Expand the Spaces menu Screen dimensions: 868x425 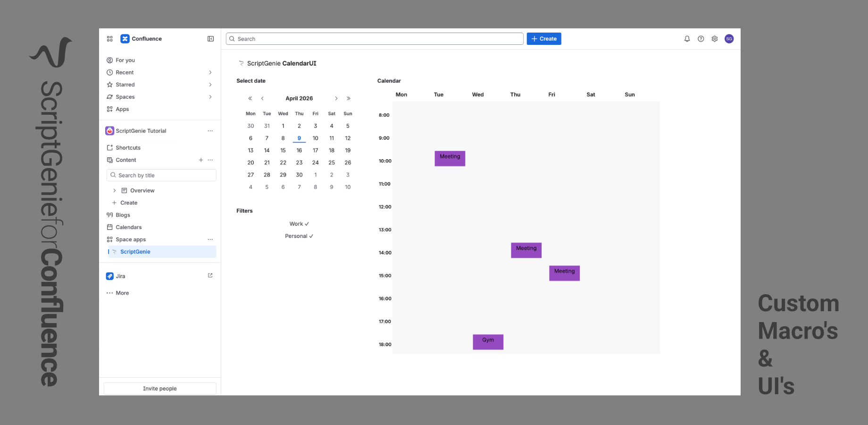pyautogui.click(x=210, y=97)
